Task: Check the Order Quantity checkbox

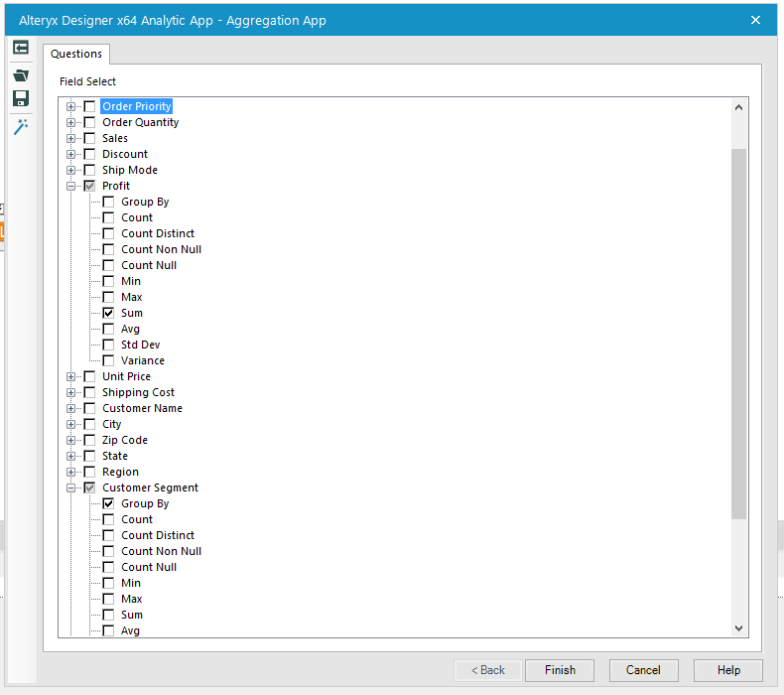Action: click(x=90, y=122)
